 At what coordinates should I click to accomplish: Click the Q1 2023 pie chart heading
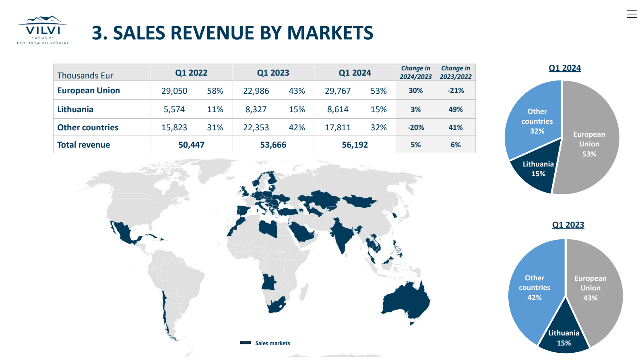pos(568,225)
